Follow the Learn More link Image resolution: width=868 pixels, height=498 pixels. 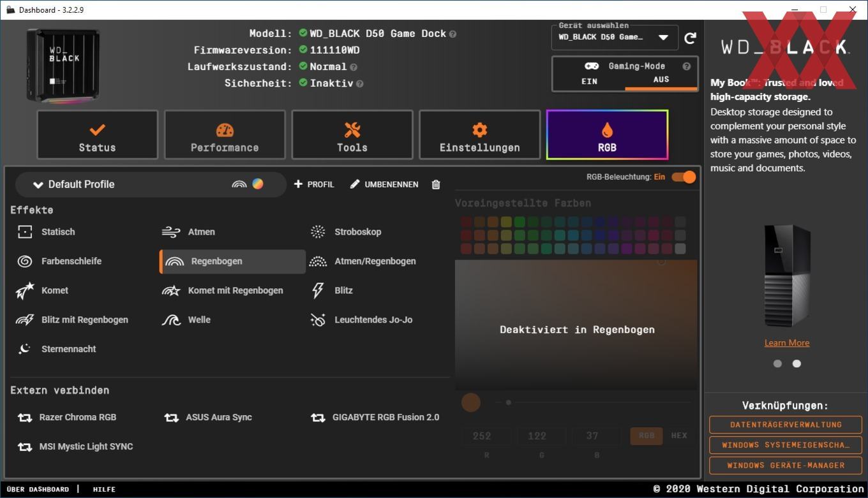[x=786, y=343]
